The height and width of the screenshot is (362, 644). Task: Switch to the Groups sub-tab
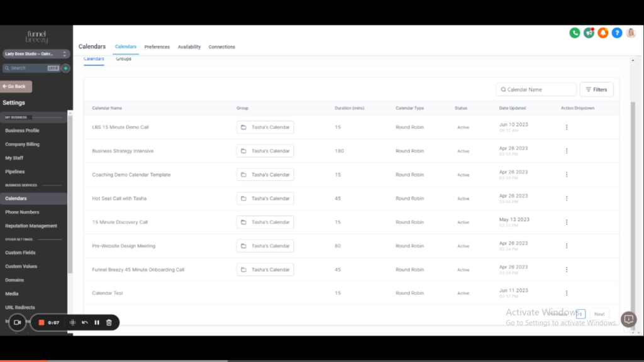click(x=123, y=59)
